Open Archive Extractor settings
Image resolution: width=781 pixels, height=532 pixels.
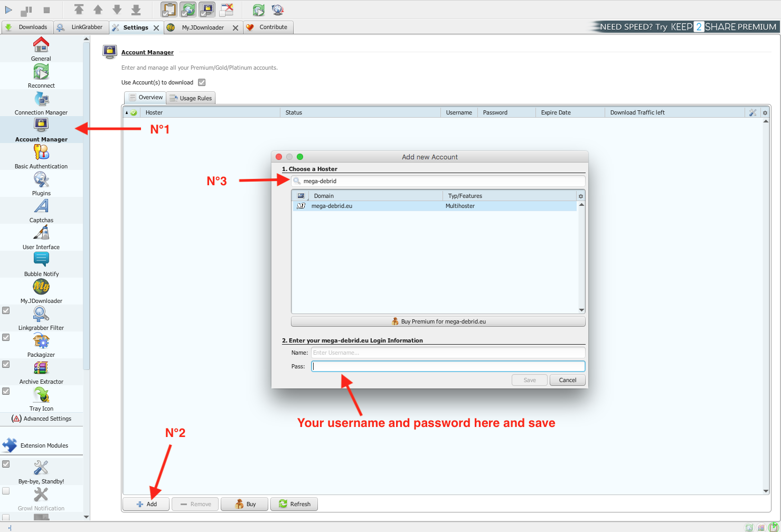(41, 372)
